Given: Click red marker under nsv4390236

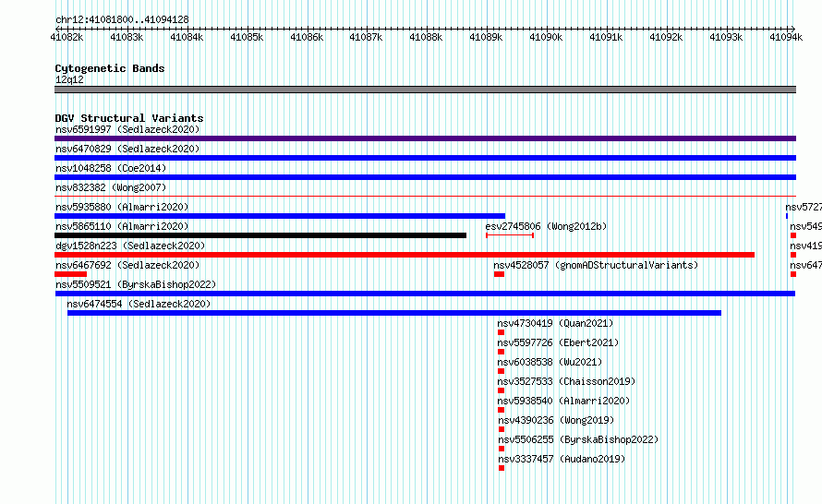Looking at the screenshot, I should 502,429.
